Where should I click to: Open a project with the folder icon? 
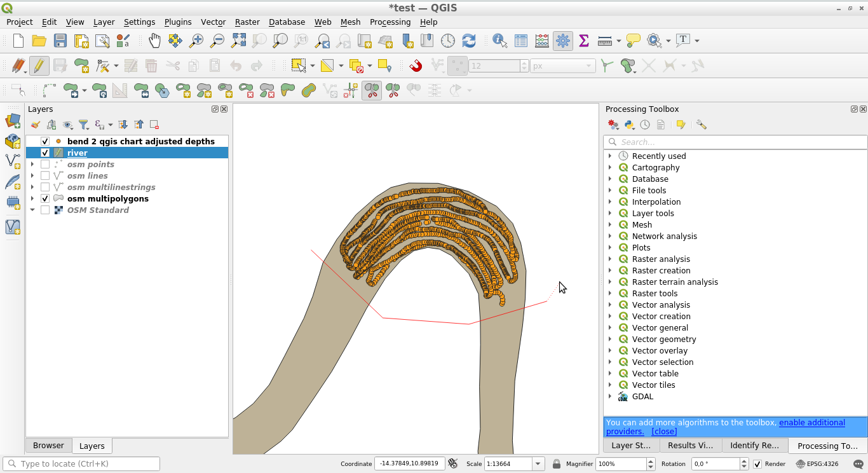pyautogui.click(x=39, y=41)
